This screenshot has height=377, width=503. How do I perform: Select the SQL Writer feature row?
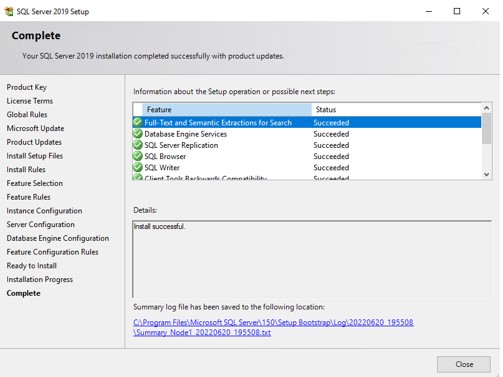[307, 167]
